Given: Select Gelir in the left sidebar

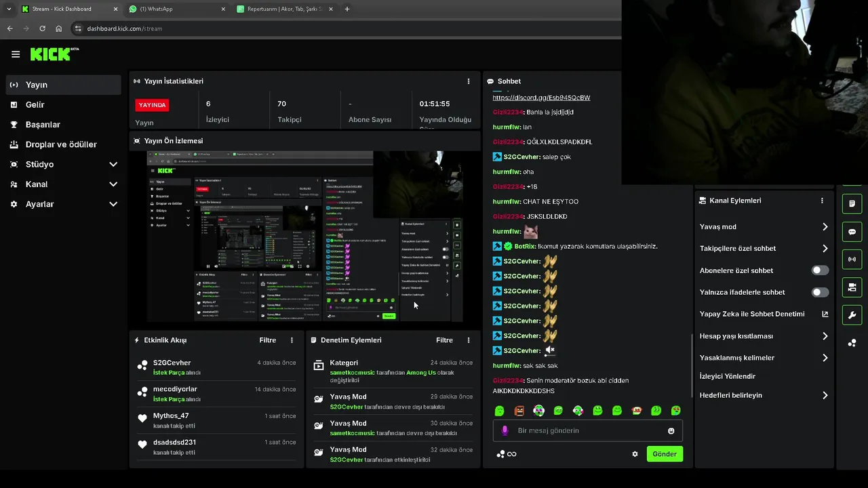Looking at the screenshot, I should (64, 104).
